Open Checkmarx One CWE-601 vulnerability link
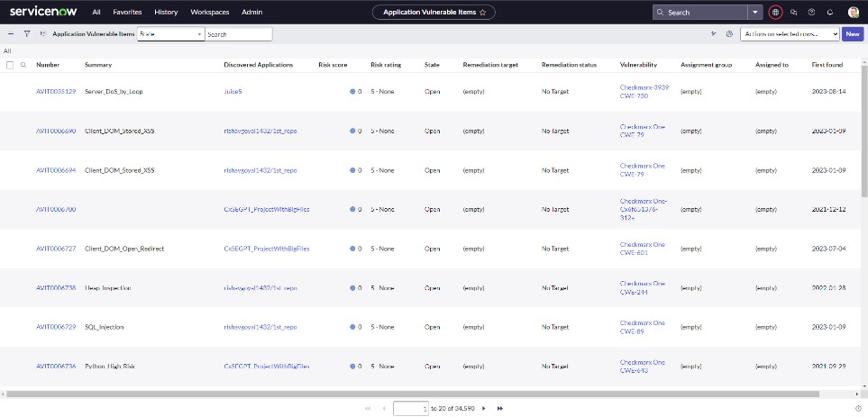 click(x=642, y=249)
